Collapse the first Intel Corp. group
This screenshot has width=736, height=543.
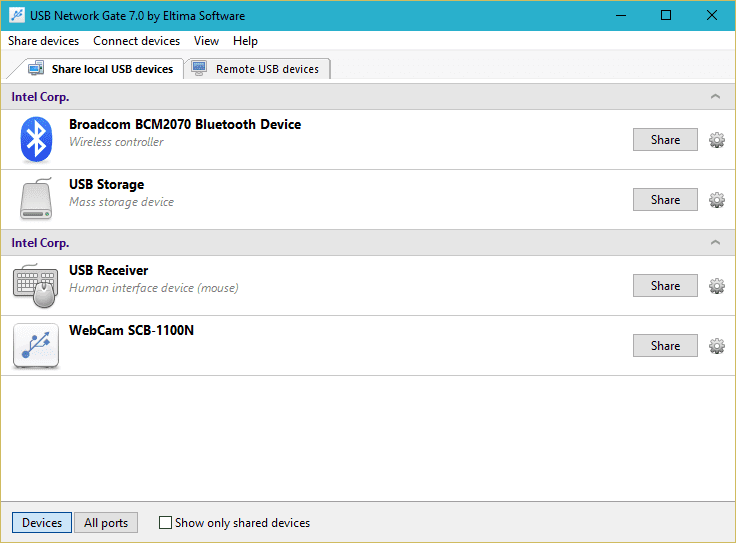pos(714,97)
